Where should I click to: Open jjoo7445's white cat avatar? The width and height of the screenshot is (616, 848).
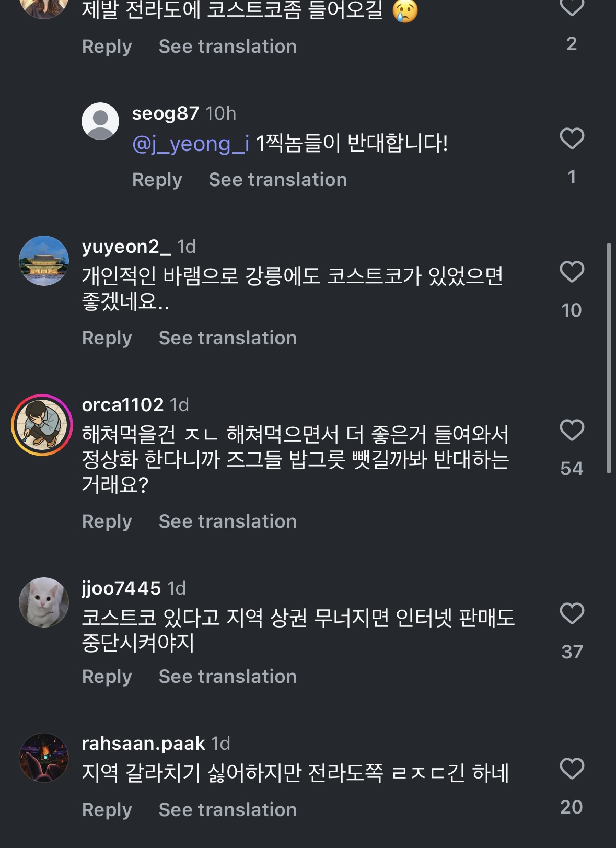44,602
